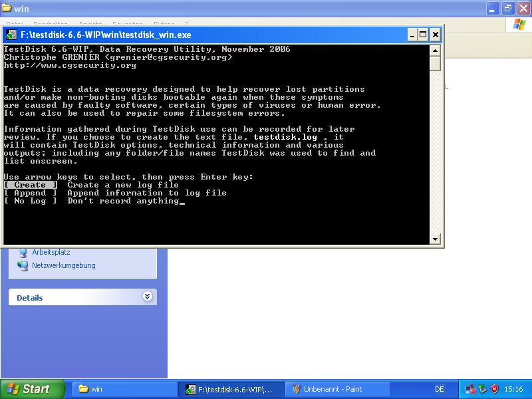The image size is (532, 399).
Task: Expand the Details panel chevron
Action: pyautogui.click(x=147, y=297)
